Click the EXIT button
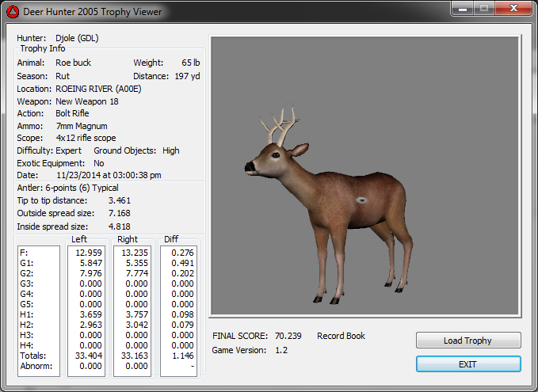The height and width of the screenshot is (392, 538). click(x=468, y=363)
